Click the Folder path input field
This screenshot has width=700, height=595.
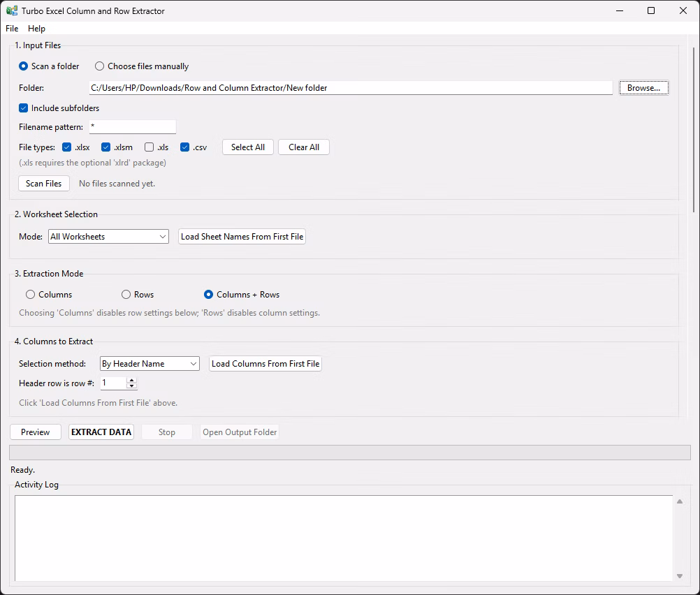coord(351,88)
